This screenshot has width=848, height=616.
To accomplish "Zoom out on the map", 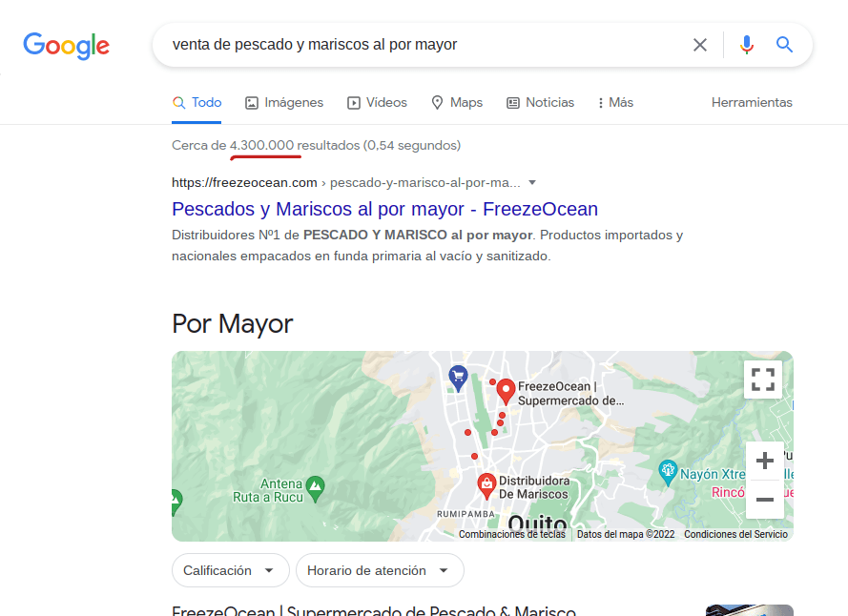I will pos(765,499).
